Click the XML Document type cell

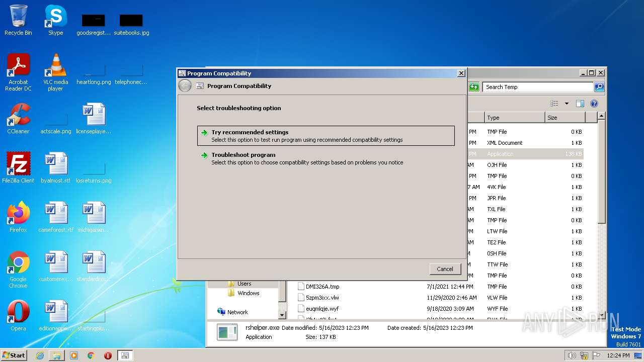click(x=505, y=143)
